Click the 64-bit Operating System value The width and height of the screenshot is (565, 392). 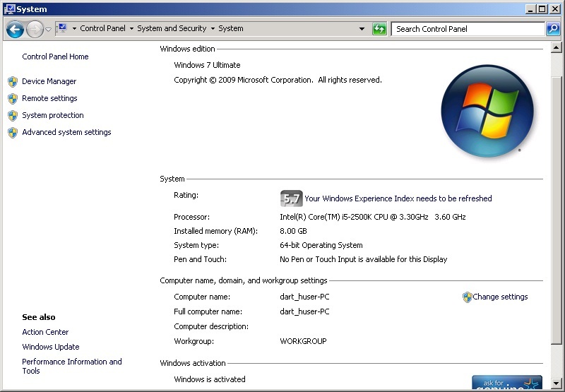point(321,245)
